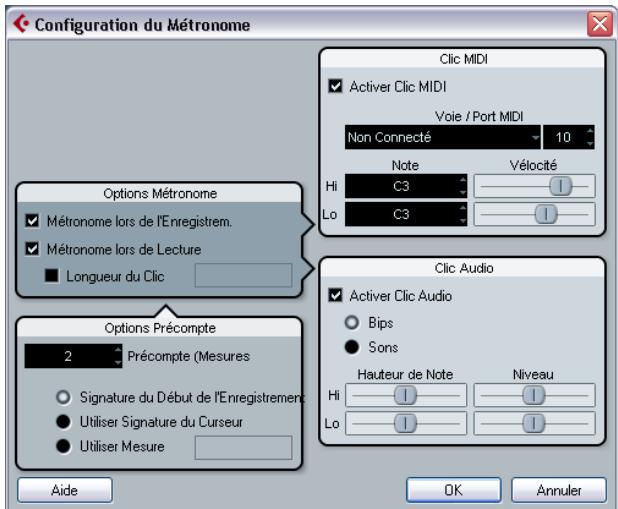
Task: Click the Aide button
Action: (65, 490)
